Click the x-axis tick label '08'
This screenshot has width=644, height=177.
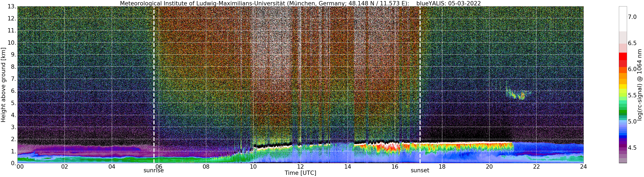206,166
